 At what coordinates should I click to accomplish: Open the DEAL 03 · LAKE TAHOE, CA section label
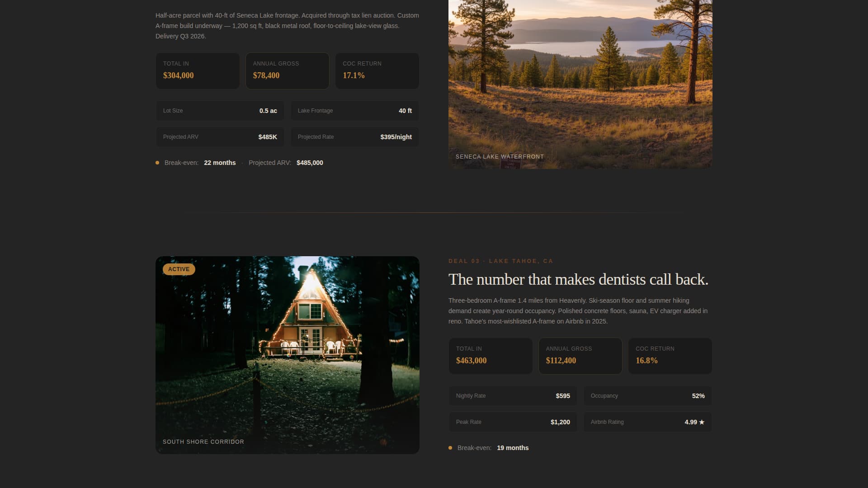click(500, 261)
